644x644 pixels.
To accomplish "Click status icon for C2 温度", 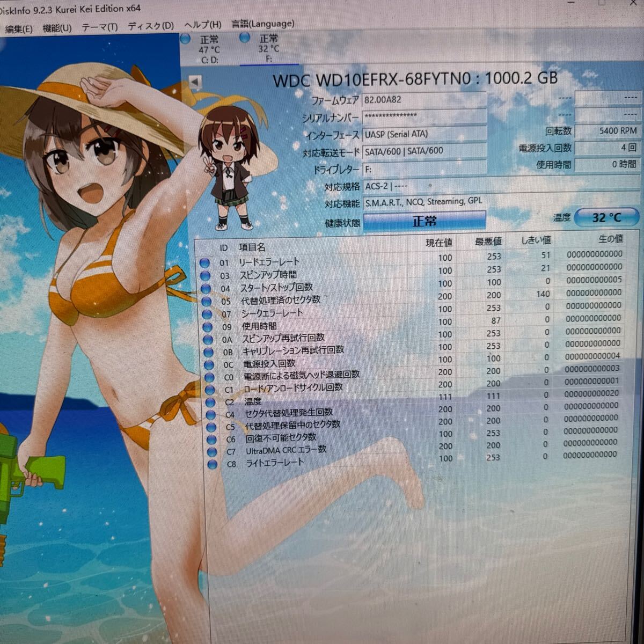I will pyautogui.click(x=210, y=402).
